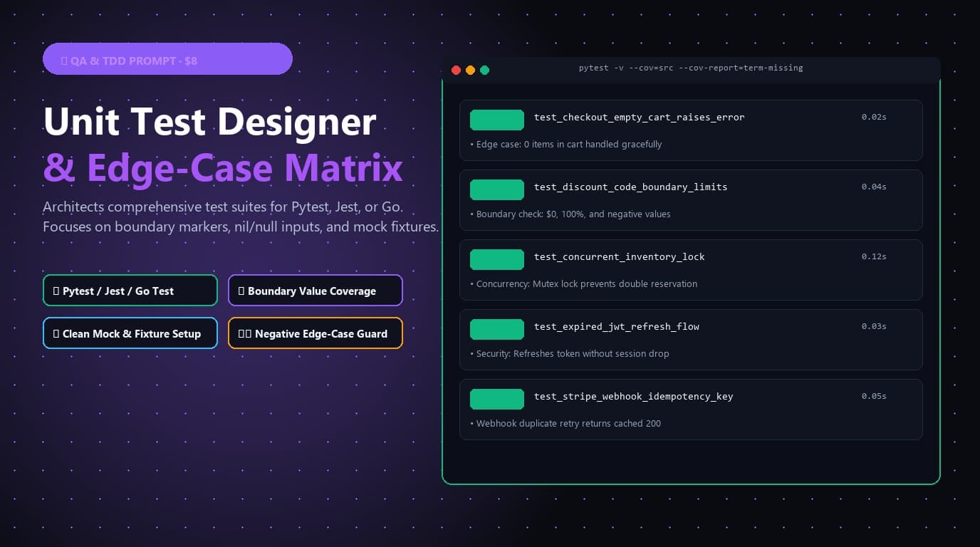Image resolution: width=980 pixels, height=547 pixels.
Task: Click the 0.05s duration value
Action: tap(874, 396)
